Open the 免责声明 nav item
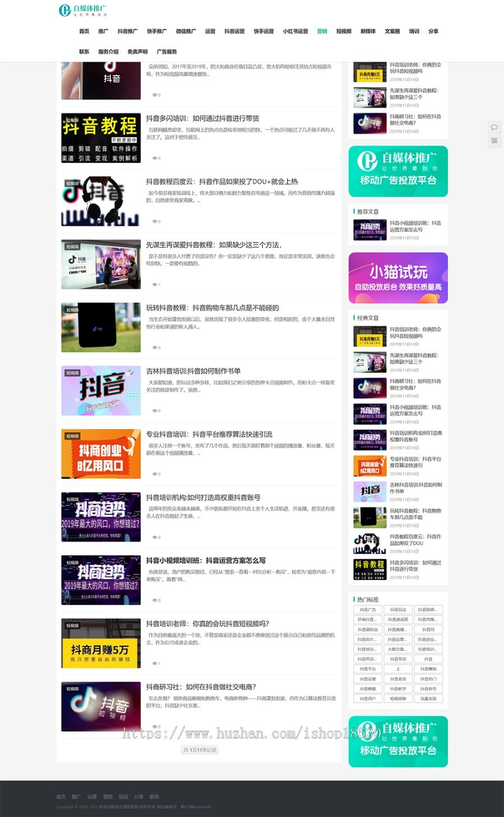 [137, 52]
